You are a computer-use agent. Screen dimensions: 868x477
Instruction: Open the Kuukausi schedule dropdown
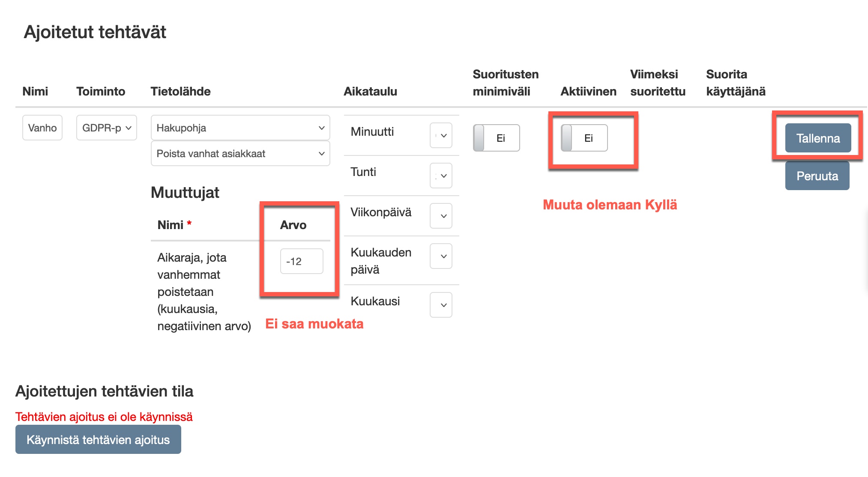click(441, 305)
